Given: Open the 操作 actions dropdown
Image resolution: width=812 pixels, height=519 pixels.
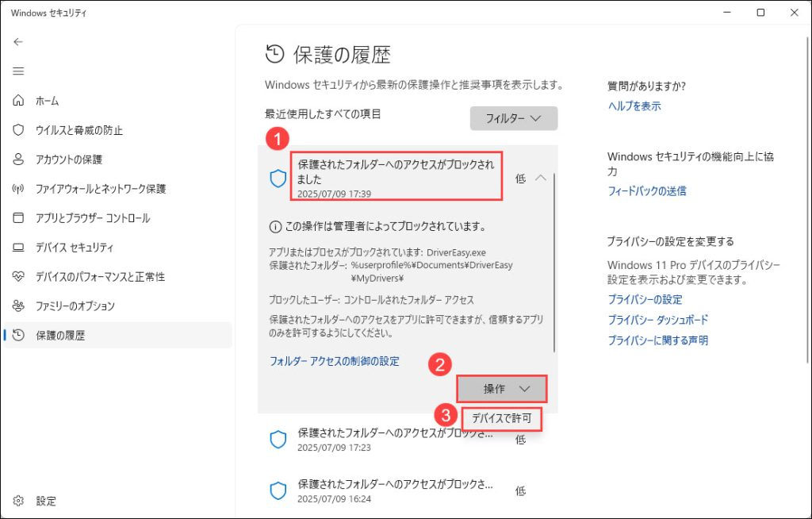Looking at the screenshot, I should [501, 389].
